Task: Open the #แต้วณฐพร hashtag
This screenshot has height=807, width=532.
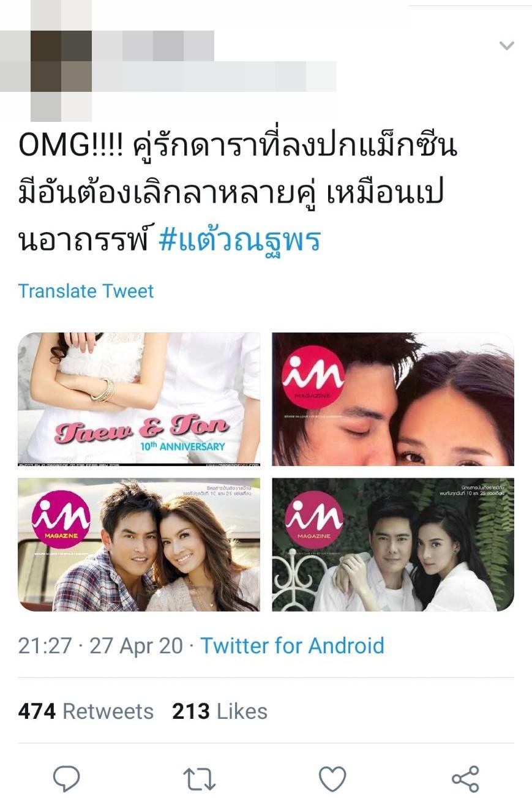Action: point(239,239)
